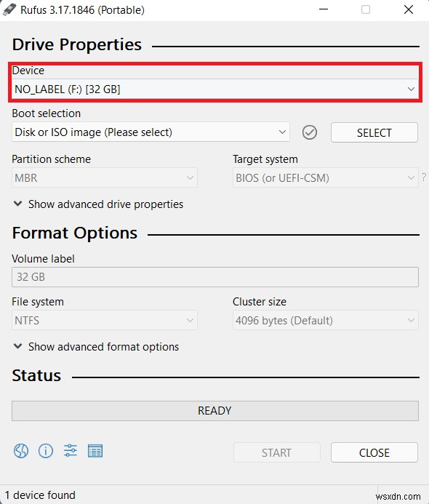Open the About info icon
The image size is (429, 504).
tap(46, 451)
